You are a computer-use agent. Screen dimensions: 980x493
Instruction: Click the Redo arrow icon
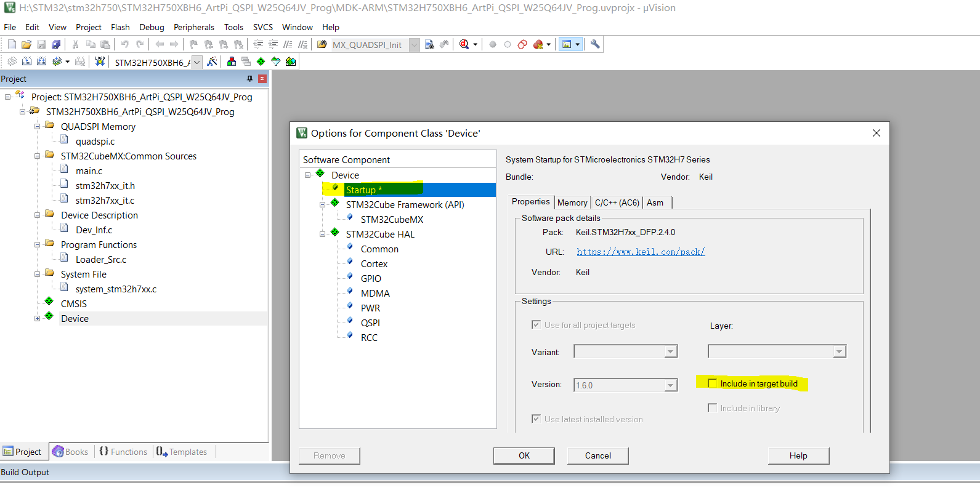(140, 44)
